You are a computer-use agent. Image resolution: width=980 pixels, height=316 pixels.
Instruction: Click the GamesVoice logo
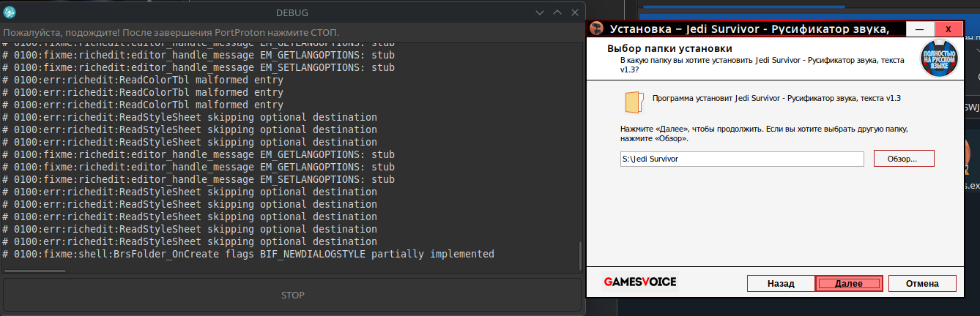(x=640, y=282)
